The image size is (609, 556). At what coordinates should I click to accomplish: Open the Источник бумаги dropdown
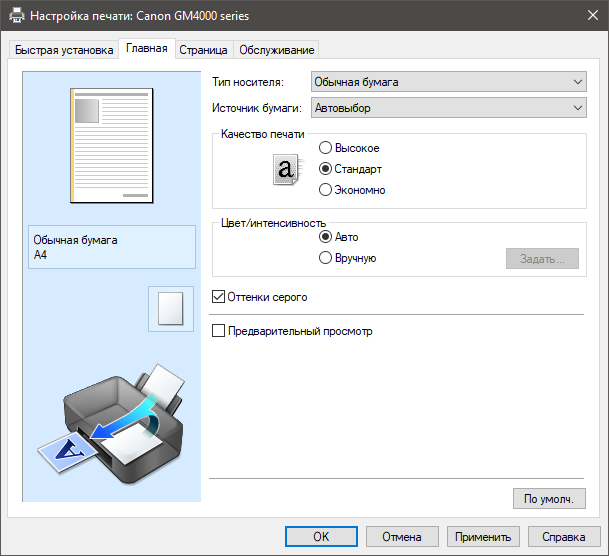pos(449,108)
